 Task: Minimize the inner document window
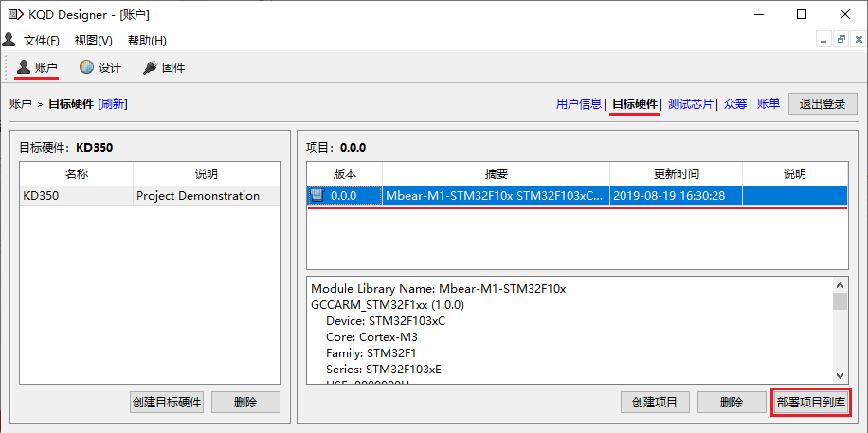pyautogui.click(x=824, y=40)
